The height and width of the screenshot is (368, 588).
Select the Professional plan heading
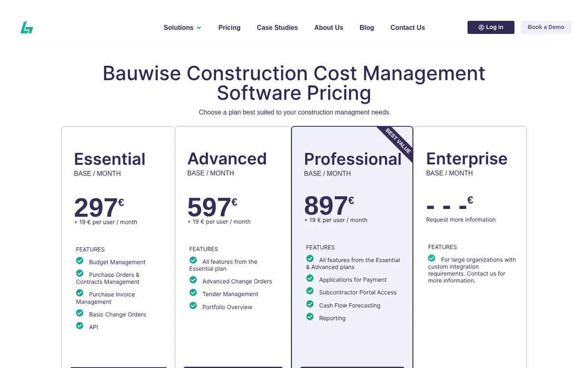pyautogui.click(x=353, y=159)
